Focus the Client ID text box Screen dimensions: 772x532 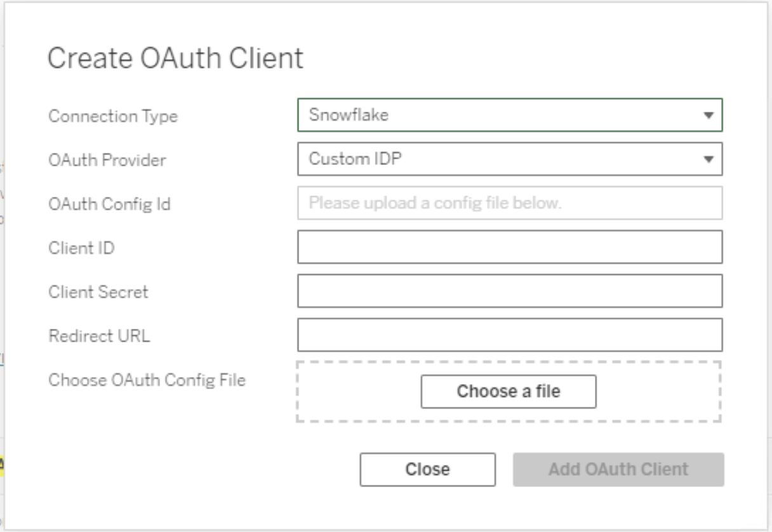tap(509, 247)
